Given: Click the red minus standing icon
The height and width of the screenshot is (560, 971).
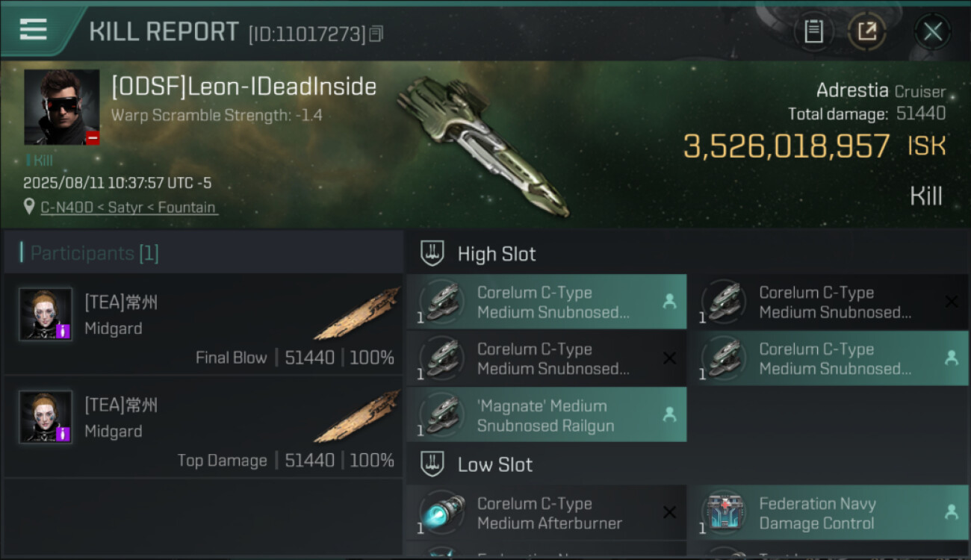Looking at the screenshot, I should point(93,137).
